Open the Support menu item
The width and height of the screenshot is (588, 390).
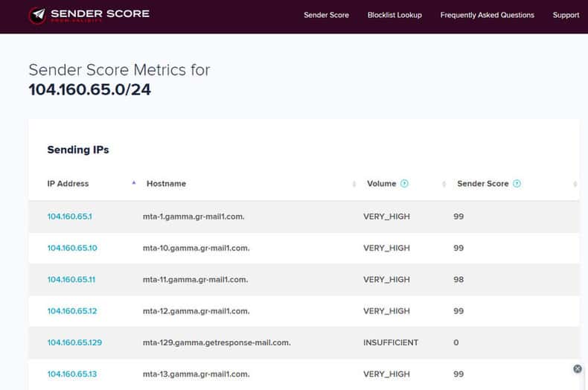pos(566,15)
